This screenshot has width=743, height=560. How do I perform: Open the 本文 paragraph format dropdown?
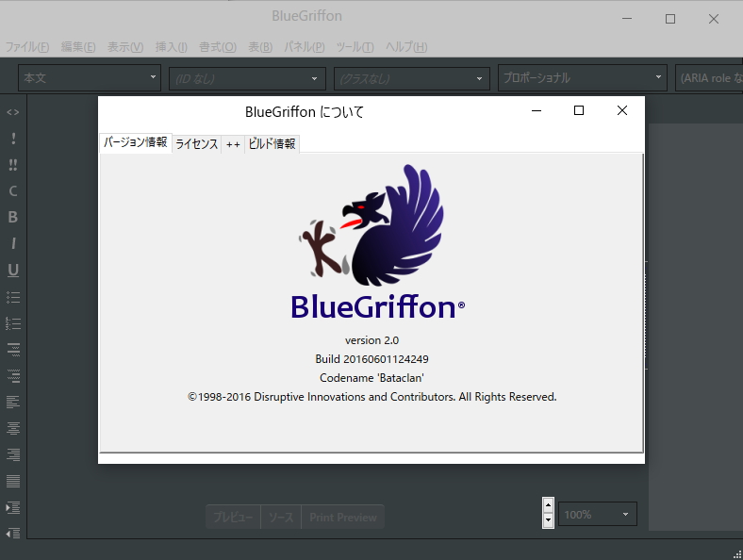point(90,77)
